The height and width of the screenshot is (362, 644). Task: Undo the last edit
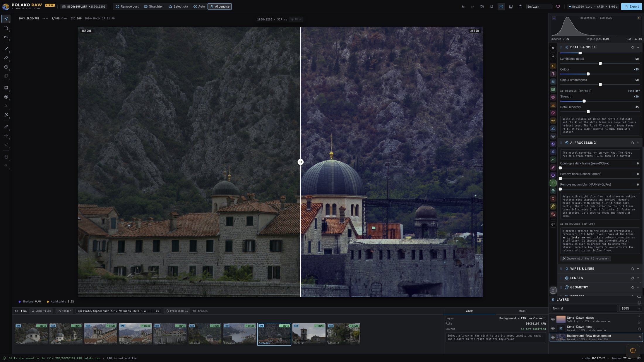[x=463, y=6]
